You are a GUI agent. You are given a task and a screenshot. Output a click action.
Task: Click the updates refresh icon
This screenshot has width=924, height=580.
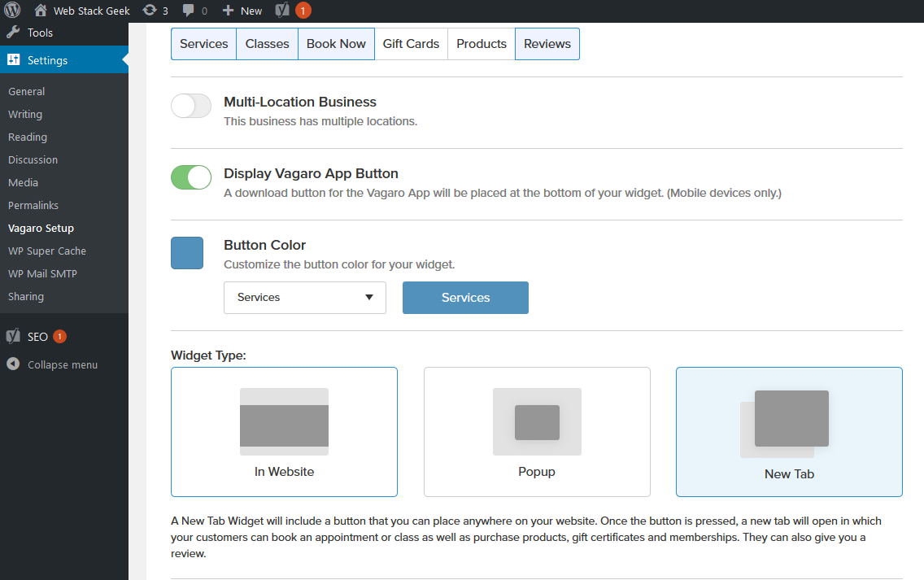(x=150, y=11)
